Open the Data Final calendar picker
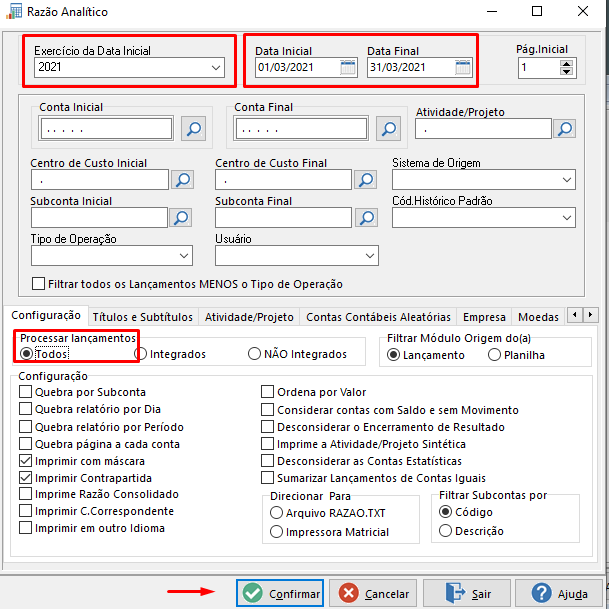The image size is (609, 609). (x=463, y=68)
